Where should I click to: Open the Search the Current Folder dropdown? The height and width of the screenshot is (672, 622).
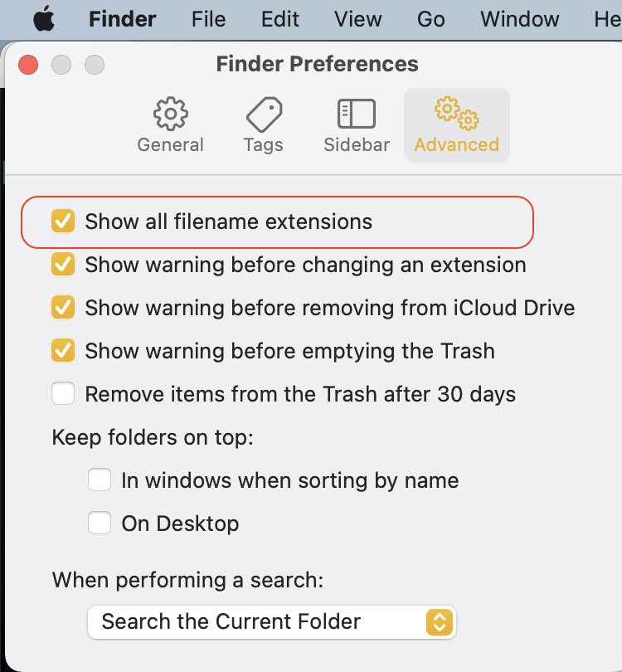click(x=271, y=621)
